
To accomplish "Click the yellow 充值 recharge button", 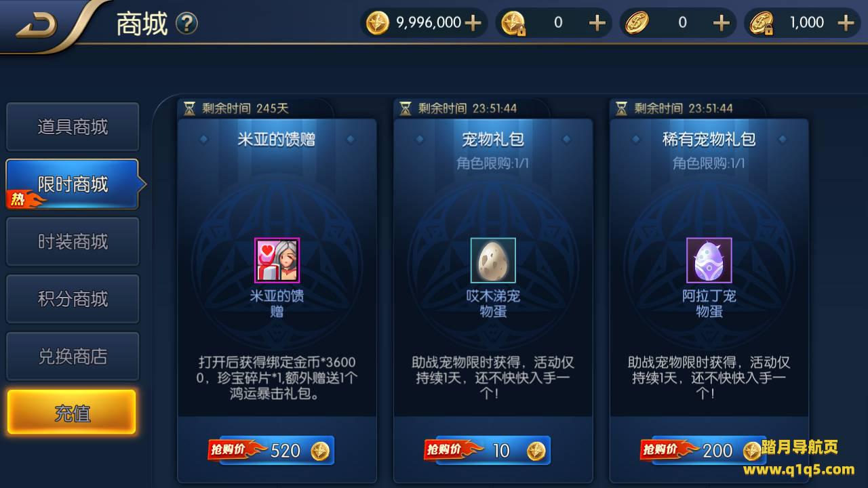I will point(72,412).
